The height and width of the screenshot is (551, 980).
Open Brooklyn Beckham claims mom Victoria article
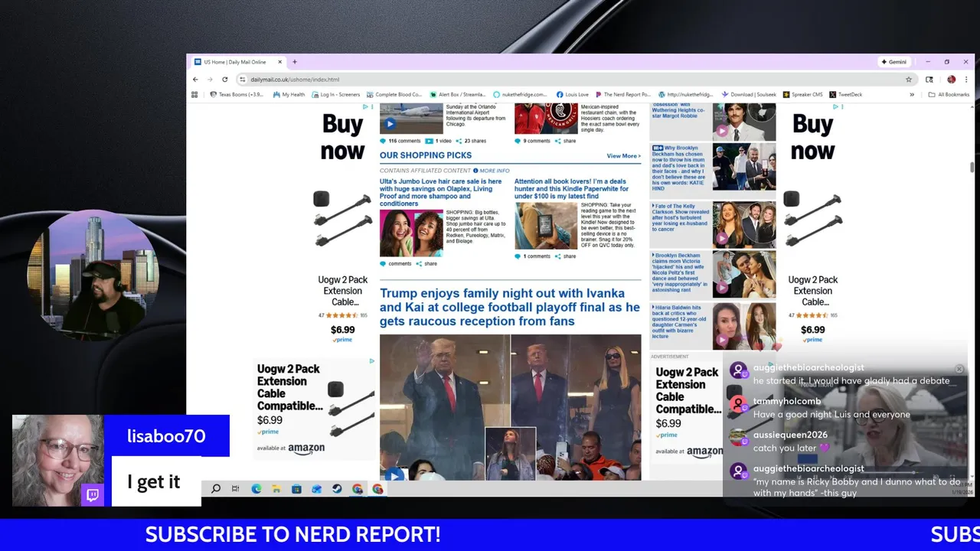coord(680,273)
